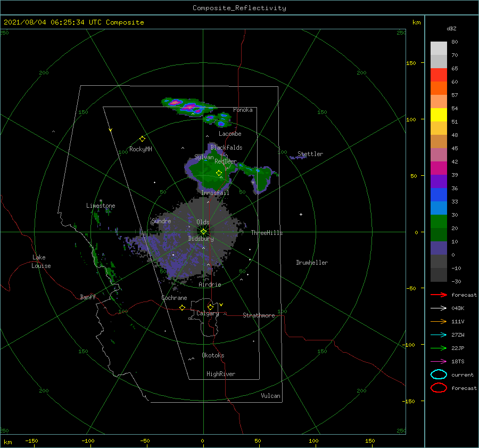Click the Blackfalds town label

coord(226,148)
